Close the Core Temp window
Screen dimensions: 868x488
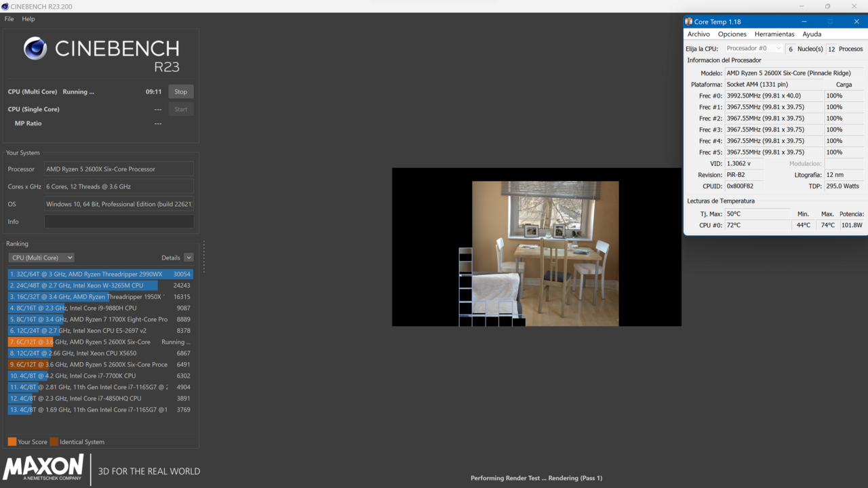click(856, 22)
